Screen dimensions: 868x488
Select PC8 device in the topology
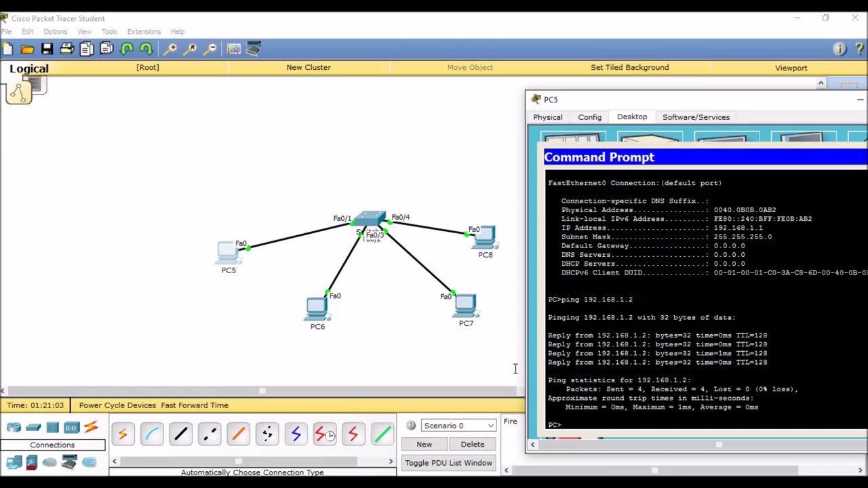(484, 238)
